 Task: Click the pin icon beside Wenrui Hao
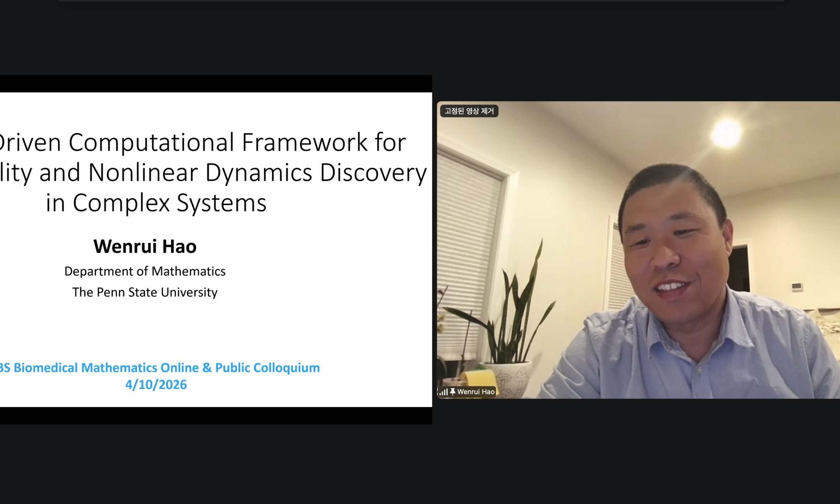pyautogui.click(x=453, y=392)
